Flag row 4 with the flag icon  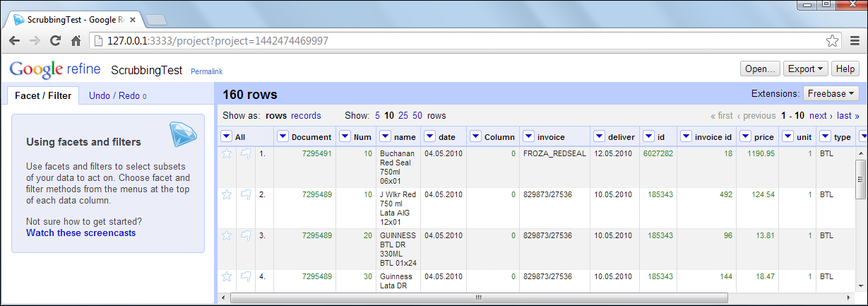[245, 276]
